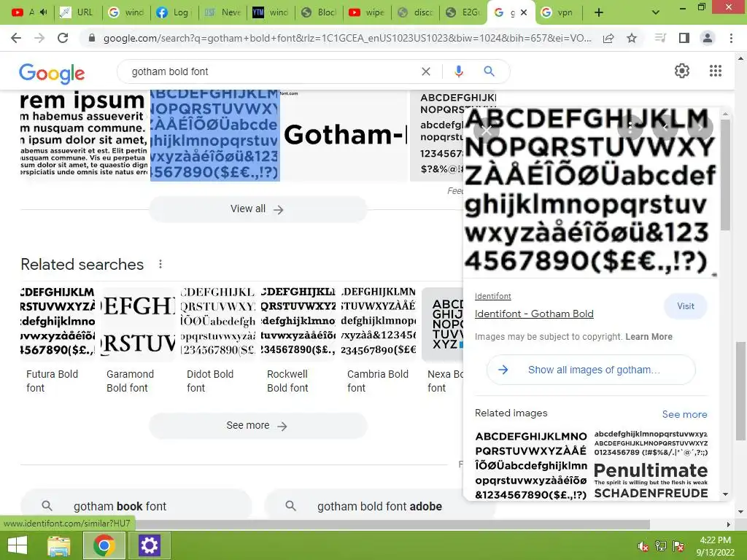Search gotham book font suggestion
This screenshot has height=560, width=747.
[136, 506]
